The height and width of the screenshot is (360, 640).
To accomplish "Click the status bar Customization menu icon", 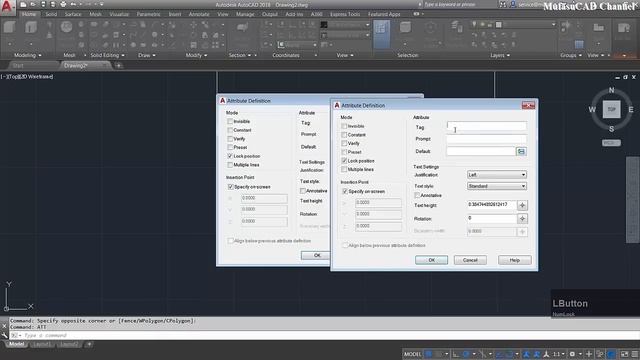I will (x=635, y=354).
